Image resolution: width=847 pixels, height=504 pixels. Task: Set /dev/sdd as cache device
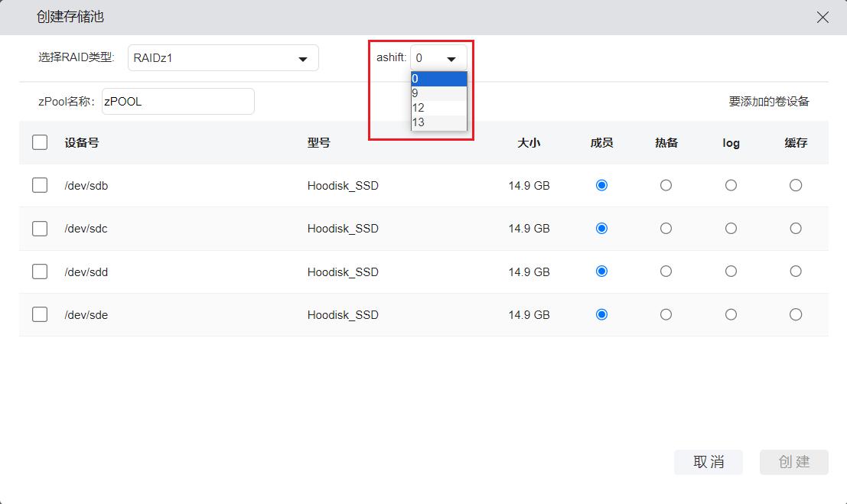point(796,272)
